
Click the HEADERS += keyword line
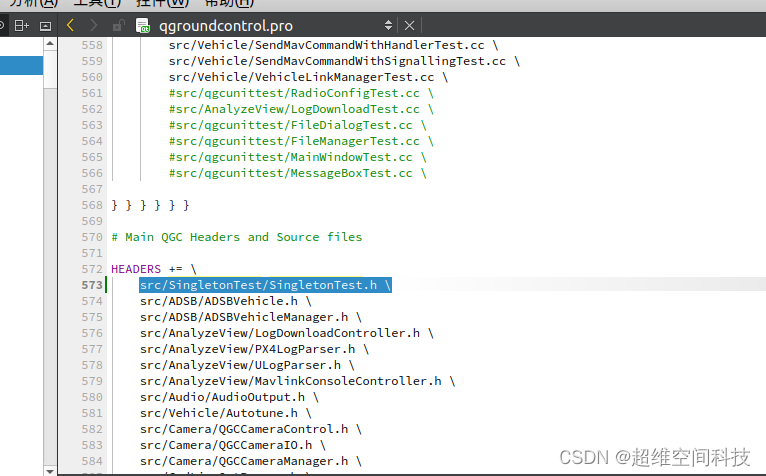[x=153, y=269]
